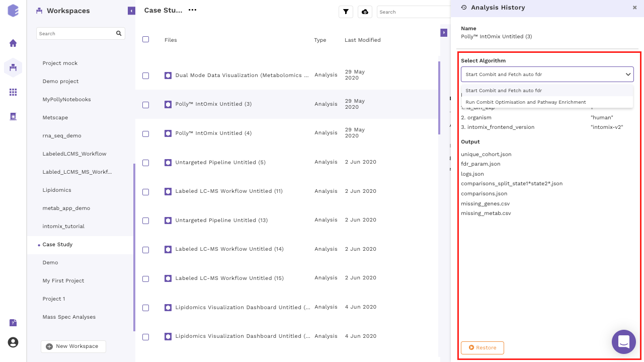The height and width of the screenshot is (362, 644).
Task: Click the New Workspace button
Action: [73, 346]
